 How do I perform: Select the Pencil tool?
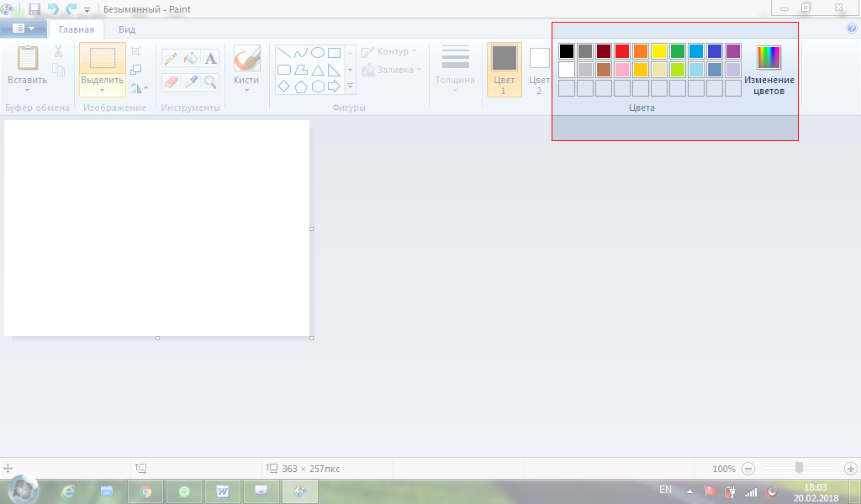coord(171,58)
